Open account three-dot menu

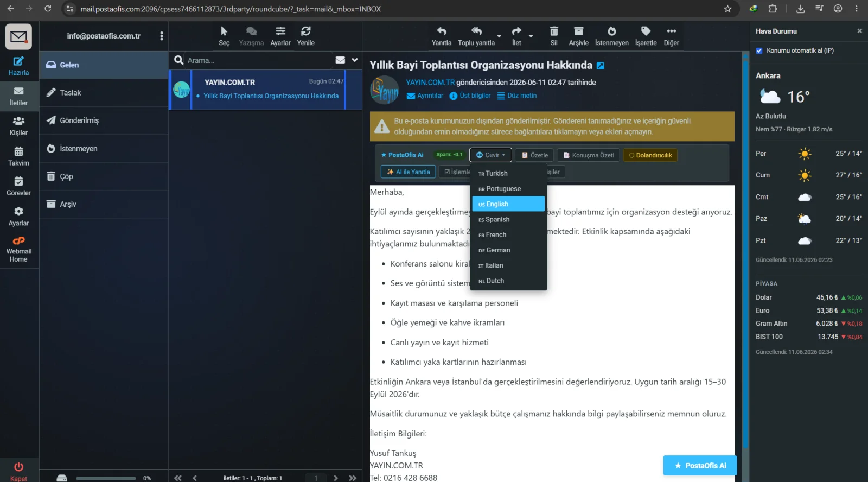[162, 36]
